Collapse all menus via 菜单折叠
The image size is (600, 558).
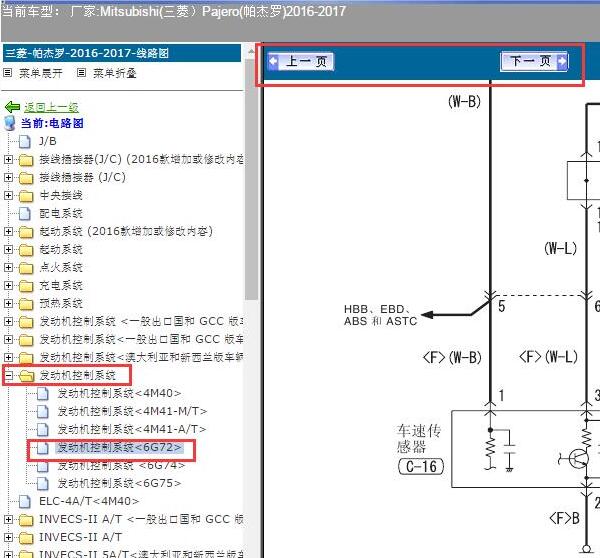115,73
